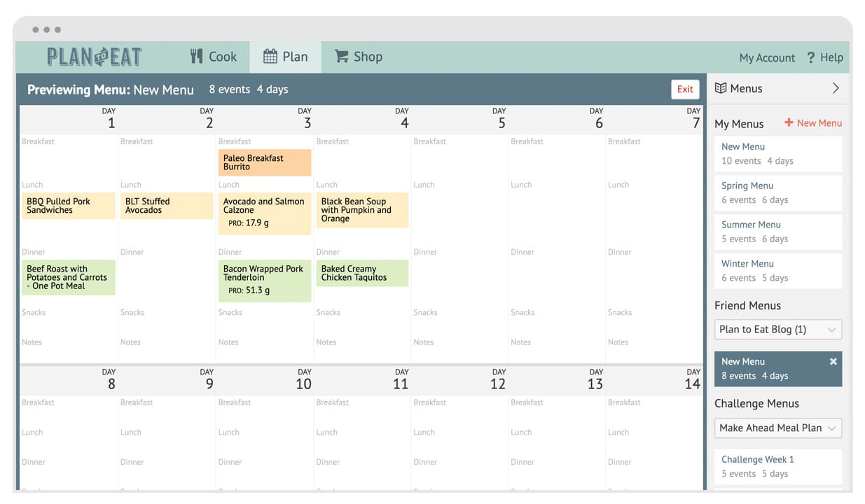This screenshot has height=504, width=865.
Task: Exit the menu preview
Action: (685, 89)
